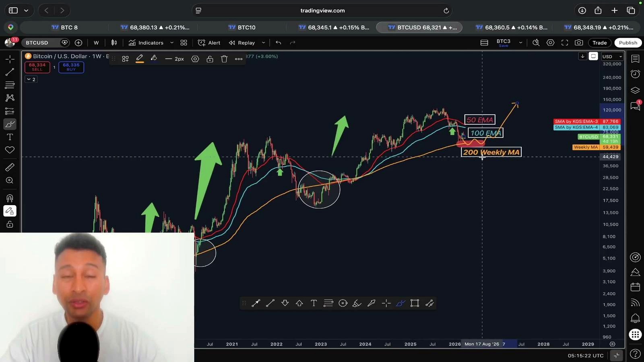Open the Fibonacci retracement tools in left sidebar
This screenshot has height=362, width=644.
pos(10,85)
